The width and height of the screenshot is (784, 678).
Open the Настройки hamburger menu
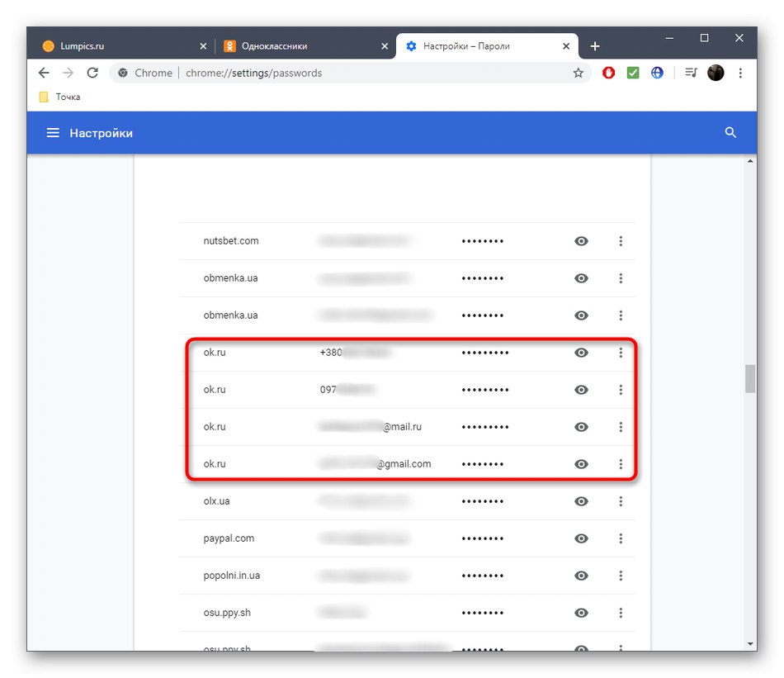click(53, 133)
